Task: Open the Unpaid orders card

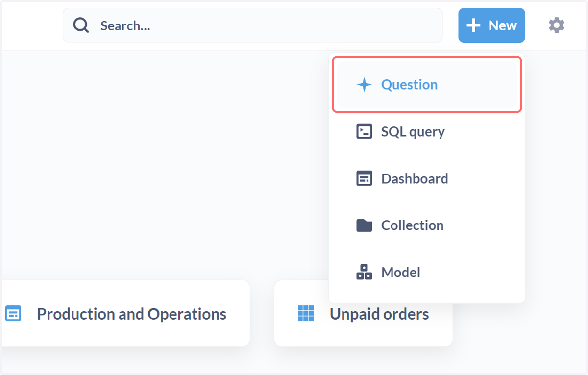Action: click(x=364, y=313)
